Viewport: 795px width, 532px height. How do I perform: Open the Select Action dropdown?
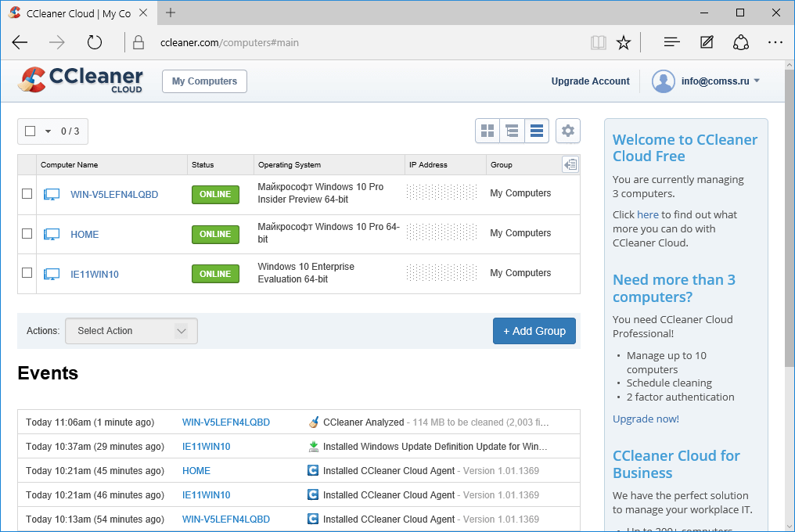coord(131,330)
